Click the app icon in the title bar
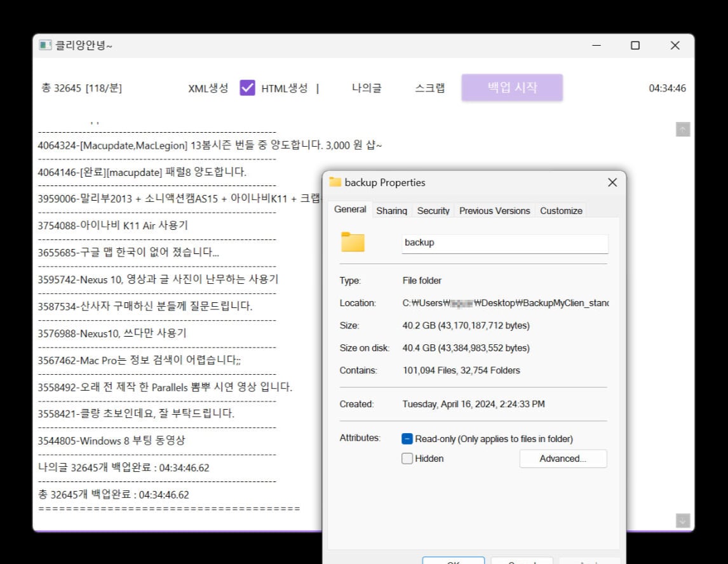 (x=45, y=45)
